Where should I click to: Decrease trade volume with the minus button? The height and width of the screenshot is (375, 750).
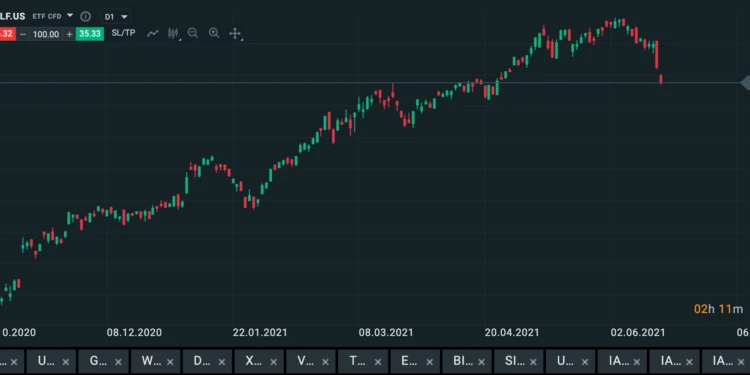23,34
